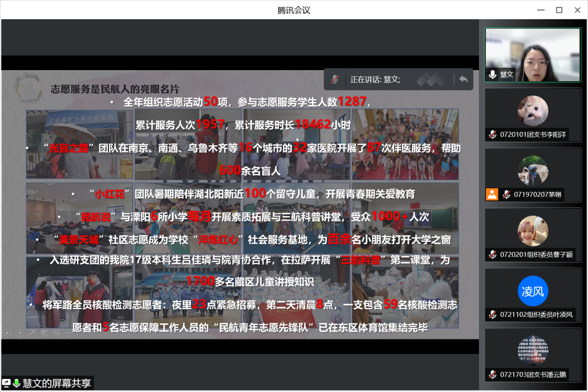588x392 pixels.
Task: Maximize the 腾讯会议 window
Action: [559, 10]
